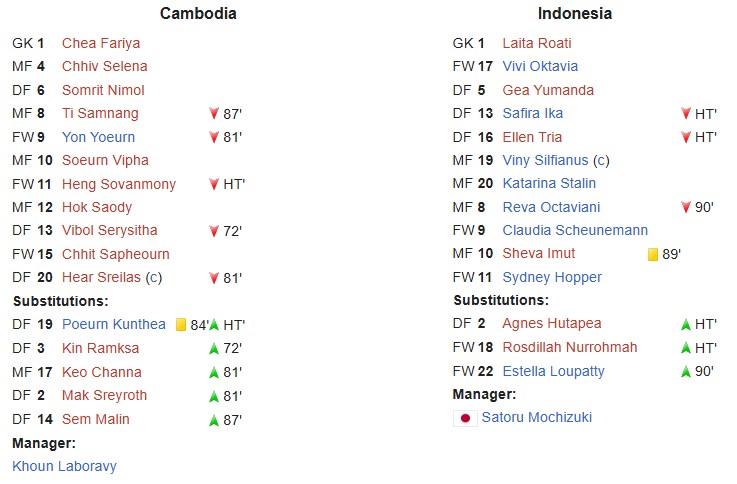Open Sydney Hopper's player page
The image size is (737, 484).
(x=552, y=277)
